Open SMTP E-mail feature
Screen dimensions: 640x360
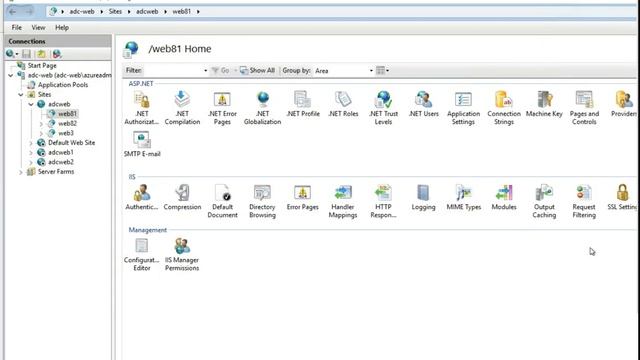point(142,144)
